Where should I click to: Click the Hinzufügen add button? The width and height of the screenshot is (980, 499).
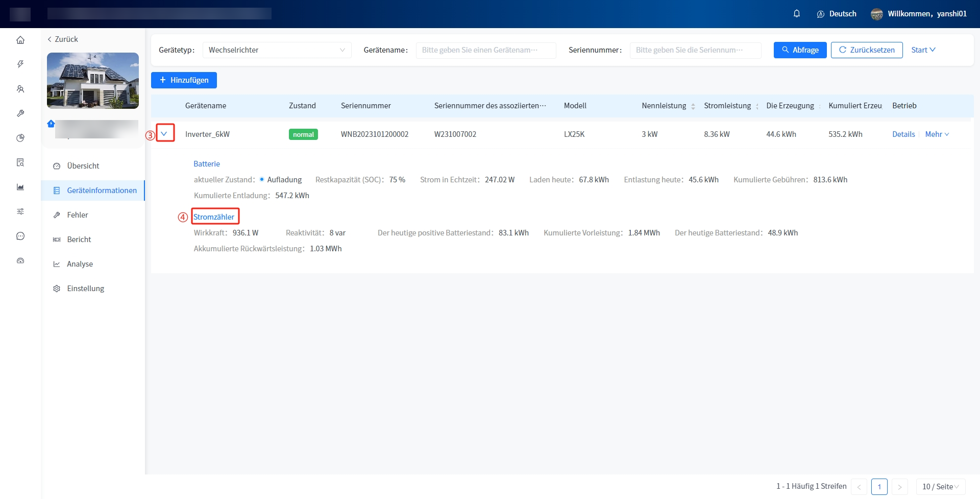(x=184, y=80)
